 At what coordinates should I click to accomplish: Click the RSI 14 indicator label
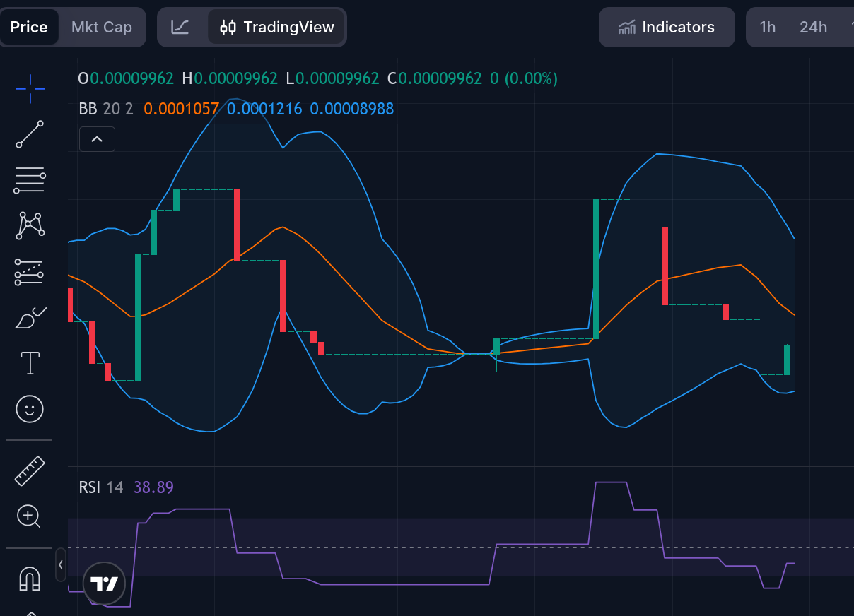pyautogui.click(x=100, y=487)
